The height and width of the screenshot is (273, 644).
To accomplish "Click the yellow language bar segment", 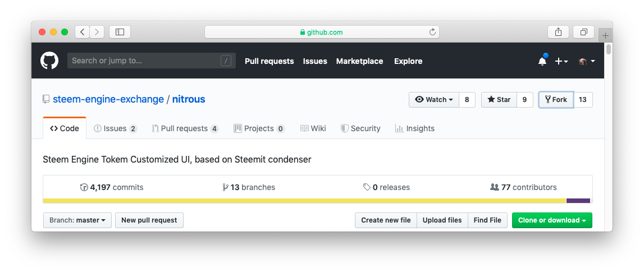I will pos(303,201).
